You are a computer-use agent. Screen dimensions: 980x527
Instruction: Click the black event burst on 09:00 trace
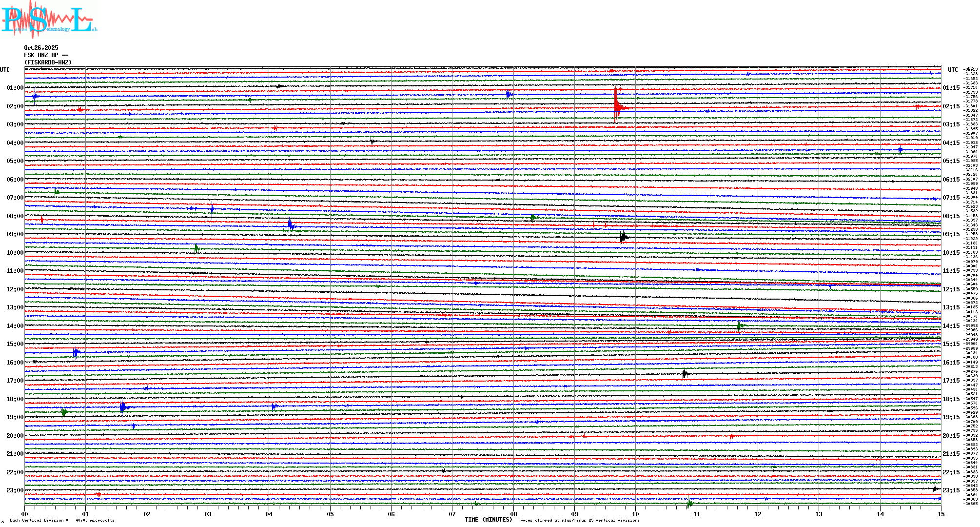[x=623, y=237]
